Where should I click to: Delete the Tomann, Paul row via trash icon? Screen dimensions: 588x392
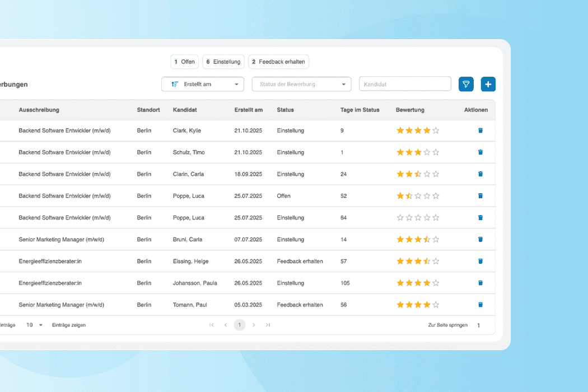pos(480,305)
